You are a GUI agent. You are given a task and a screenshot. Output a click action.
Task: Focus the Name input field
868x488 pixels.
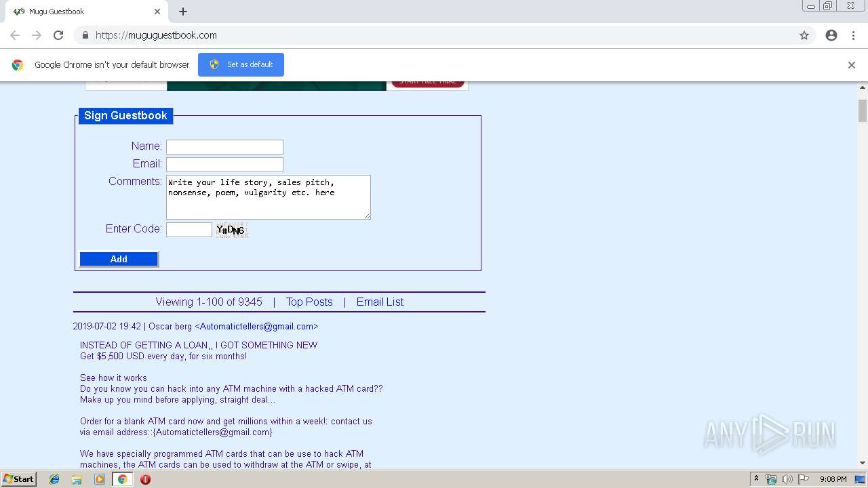[224, 147]
